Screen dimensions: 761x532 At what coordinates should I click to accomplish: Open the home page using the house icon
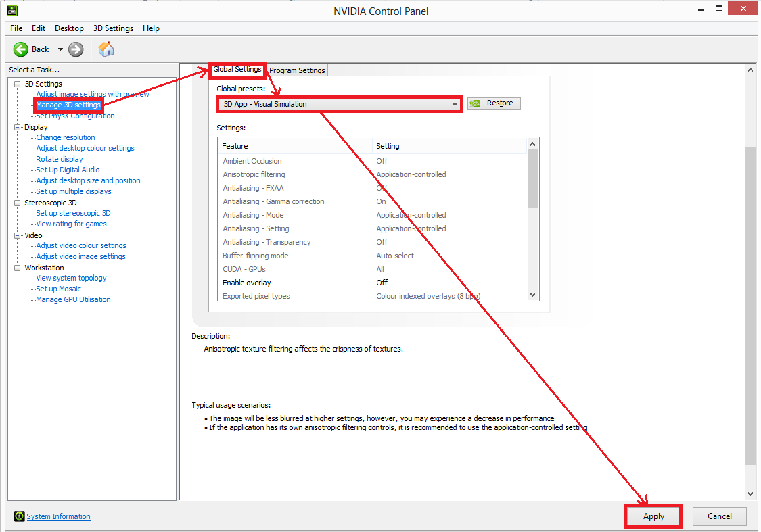pos(106,49)
